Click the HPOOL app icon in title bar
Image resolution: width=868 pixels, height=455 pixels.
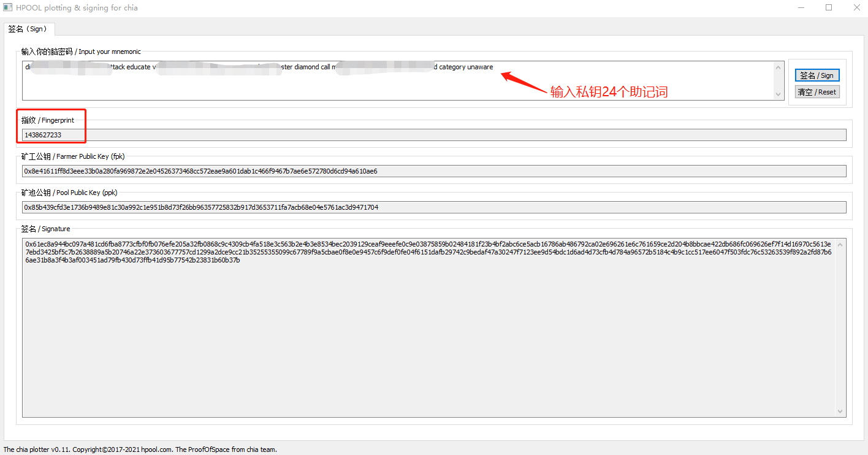[8, 8]
